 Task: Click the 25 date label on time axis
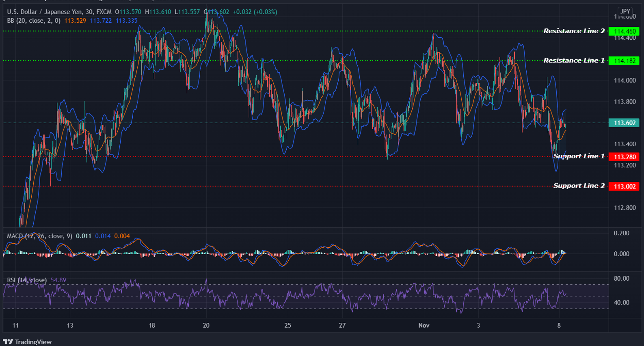point(287,325)
